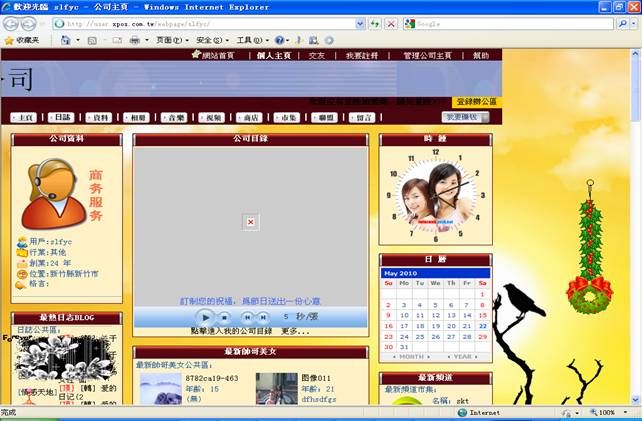Stop the slideshow using the stop button

click(x=226, y=317)
